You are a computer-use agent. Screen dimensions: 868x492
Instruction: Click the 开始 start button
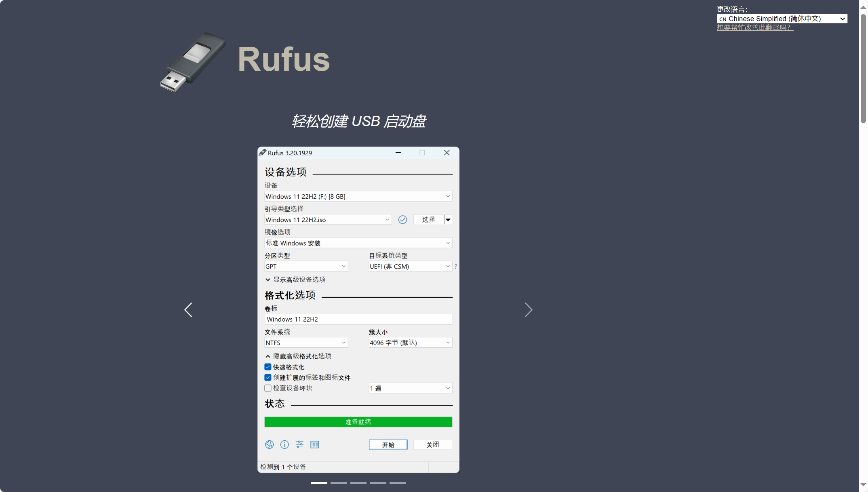click(388, 444)
